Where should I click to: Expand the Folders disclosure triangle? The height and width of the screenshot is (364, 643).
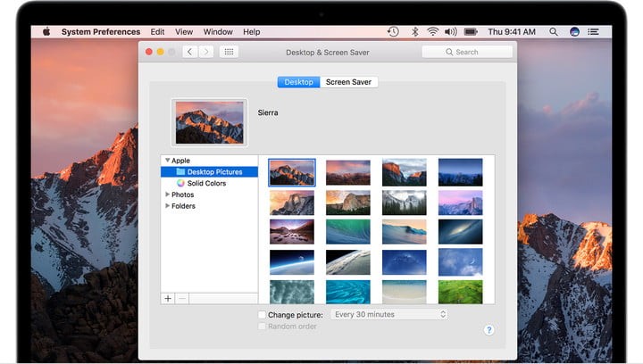(167, 205)
